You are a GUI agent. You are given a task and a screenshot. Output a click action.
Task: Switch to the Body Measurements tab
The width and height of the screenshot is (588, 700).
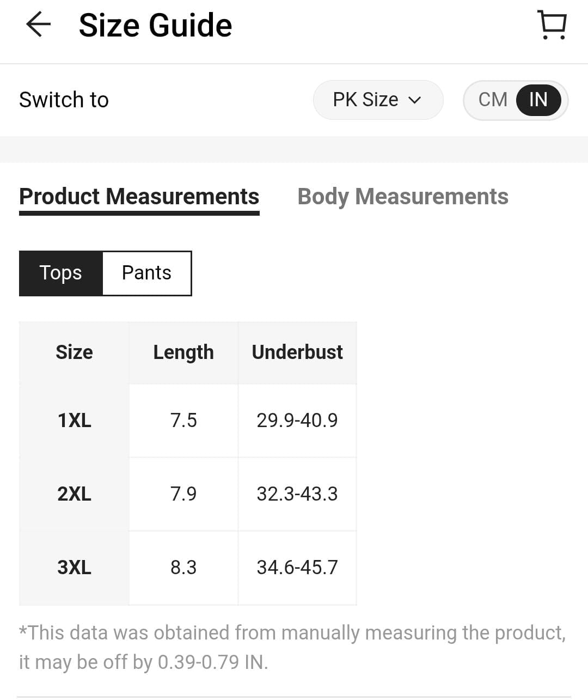coord(402,197)
